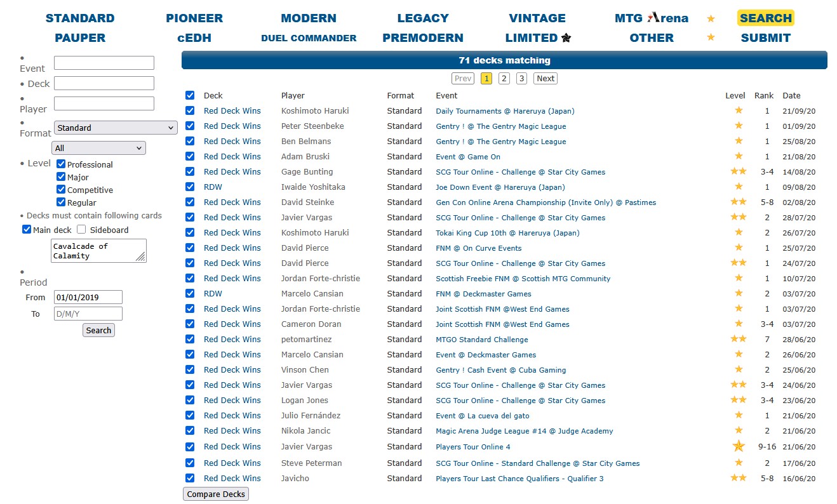The width and height of the screenshot is (837, 504).
Task: Uncheck the Major level checkbox
Action: click(x=61, y=177)
